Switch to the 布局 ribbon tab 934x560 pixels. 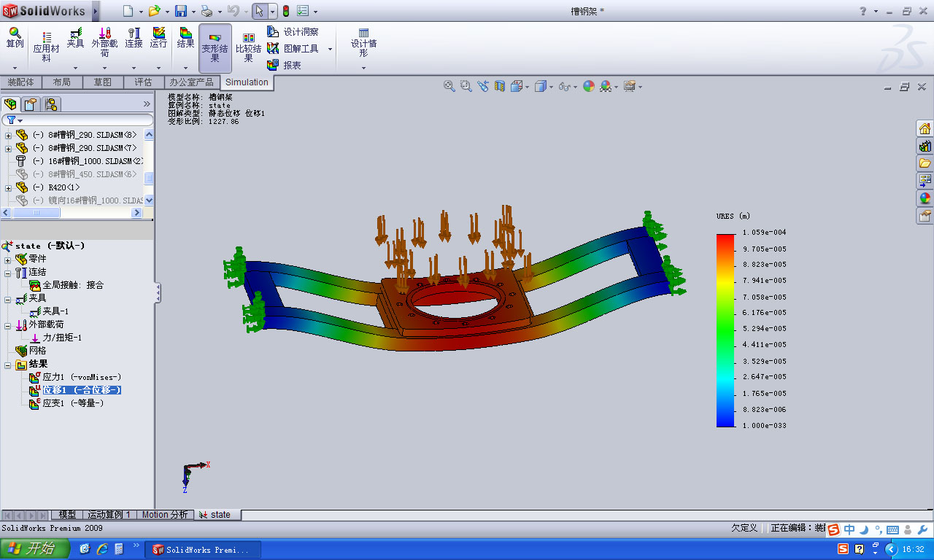point(62,82)
